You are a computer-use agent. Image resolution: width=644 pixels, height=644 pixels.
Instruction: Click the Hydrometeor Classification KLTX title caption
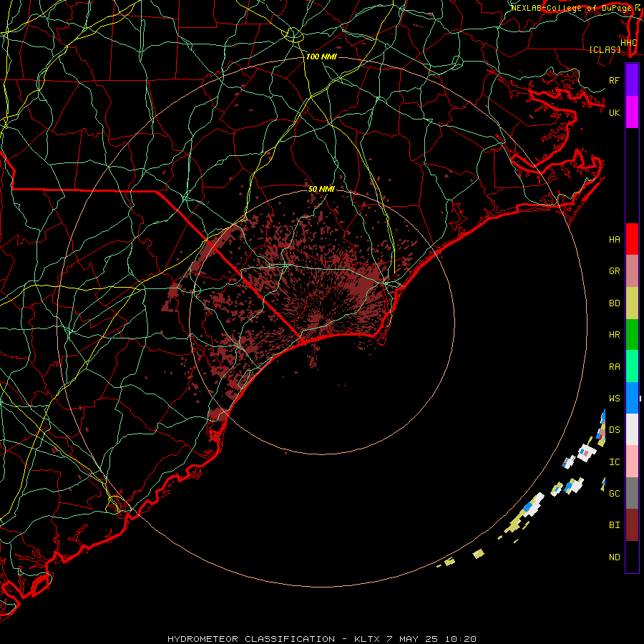pyautogui.click(x=322, y=639)
